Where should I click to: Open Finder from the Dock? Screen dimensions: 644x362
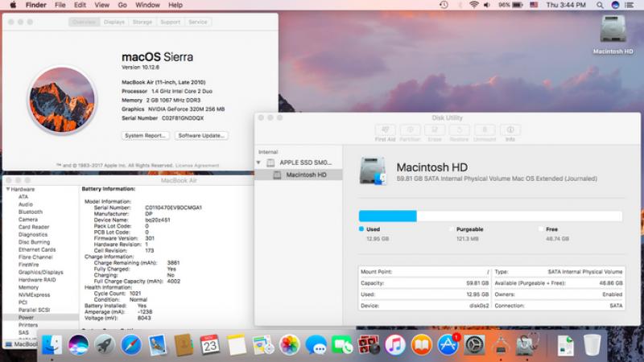tap(52, 345)
